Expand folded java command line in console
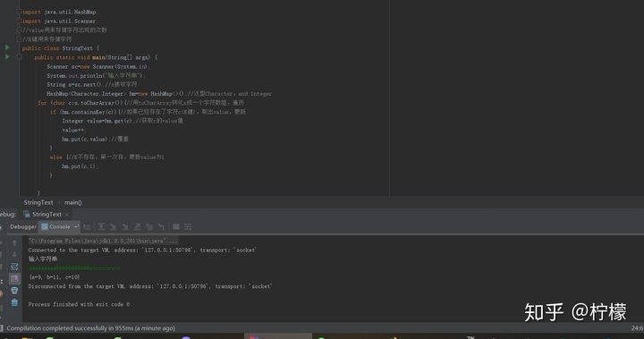The image size is (644, 339). [104, 241]
